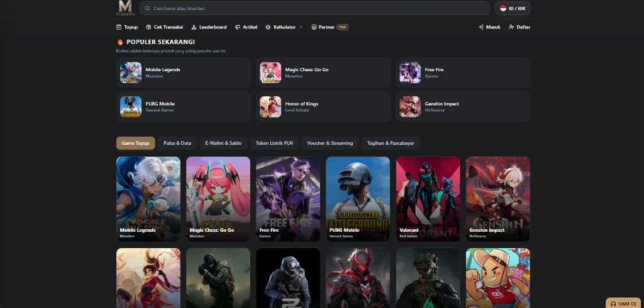Click the Masuk sign-in arrow icon
The height and width of the screenshot is (308, 644).
[480, 27]
